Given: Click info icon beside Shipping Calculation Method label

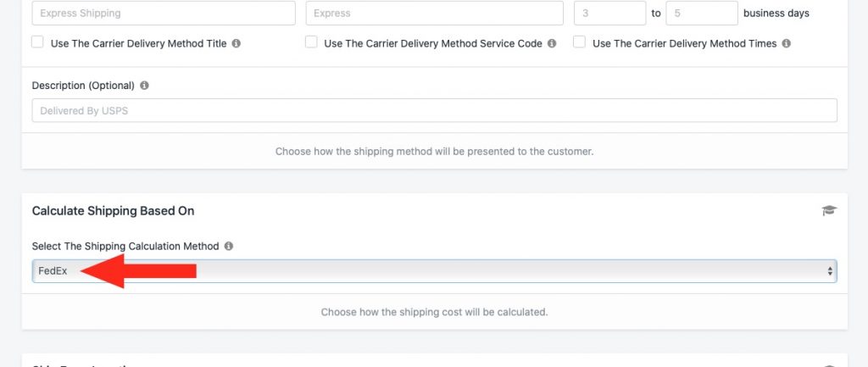Looking at the screenshot, I should coord(229,246).
